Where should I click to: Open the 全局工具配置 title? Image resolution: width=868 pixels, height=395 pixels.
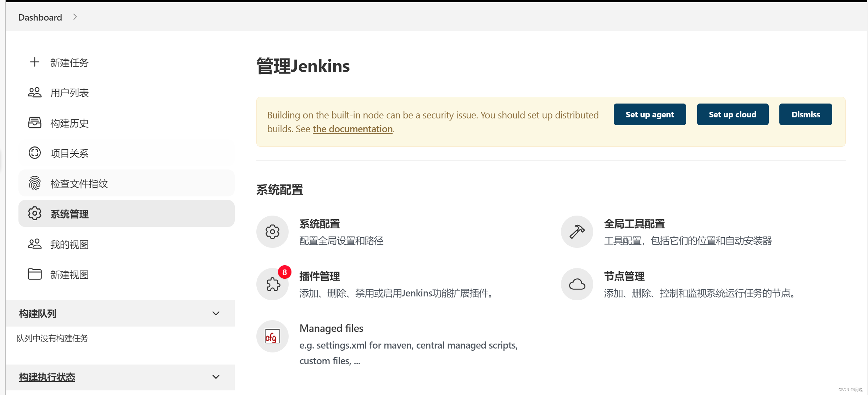(x=634, y=224)
